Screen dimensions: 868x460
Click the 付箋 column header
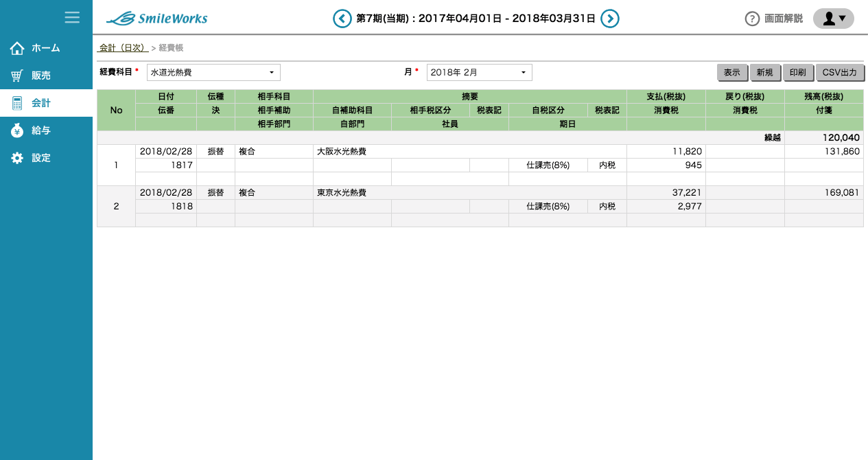[x=824, y=111]
